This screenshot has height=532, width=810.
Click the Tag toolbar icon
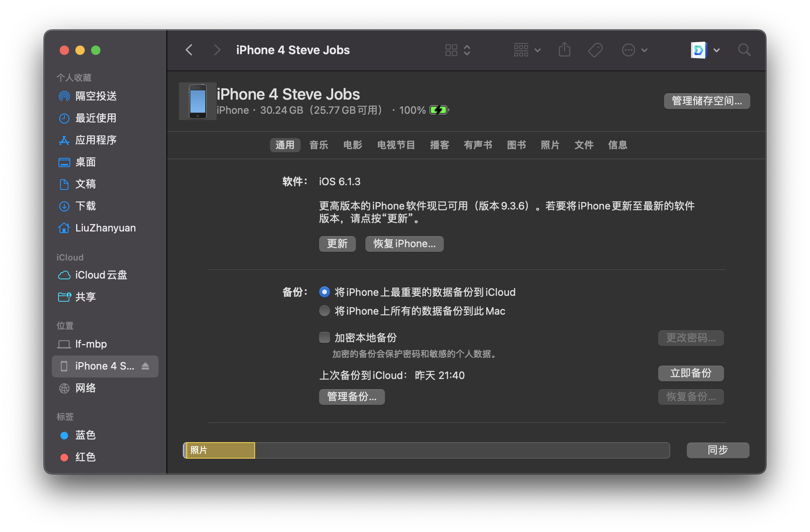(595, 50)
